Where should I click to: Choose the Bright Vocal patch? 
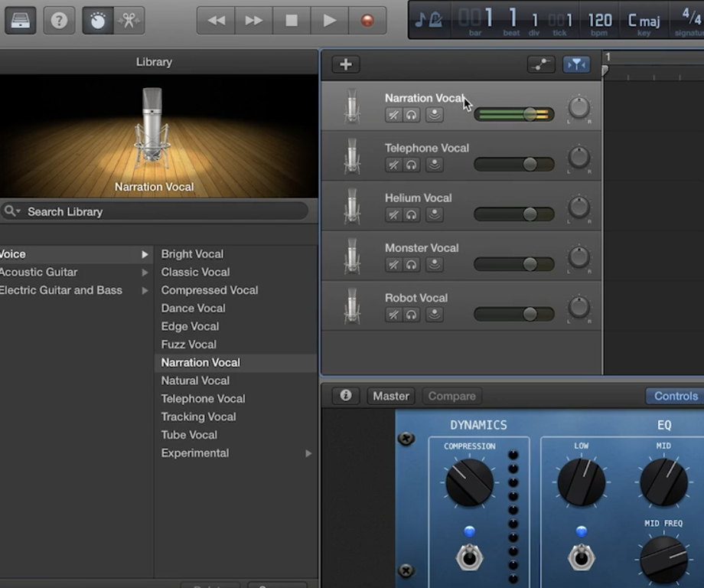tap(192, 254)
